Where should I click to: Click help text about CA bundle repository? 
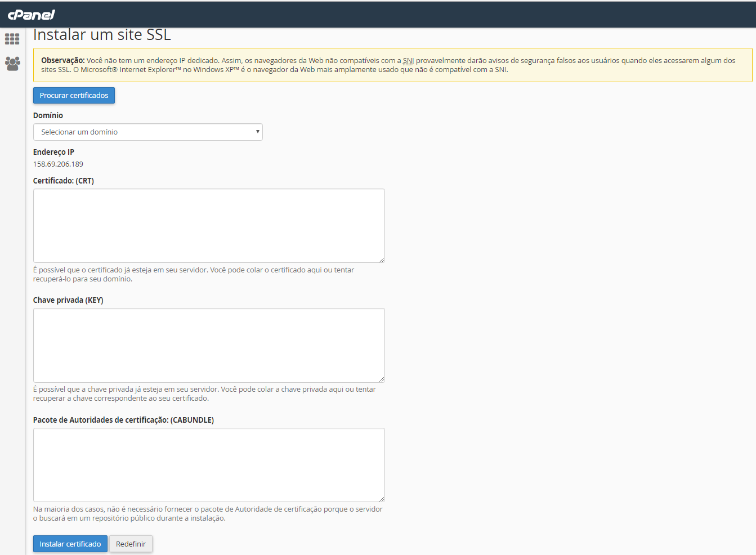(208, 513)
